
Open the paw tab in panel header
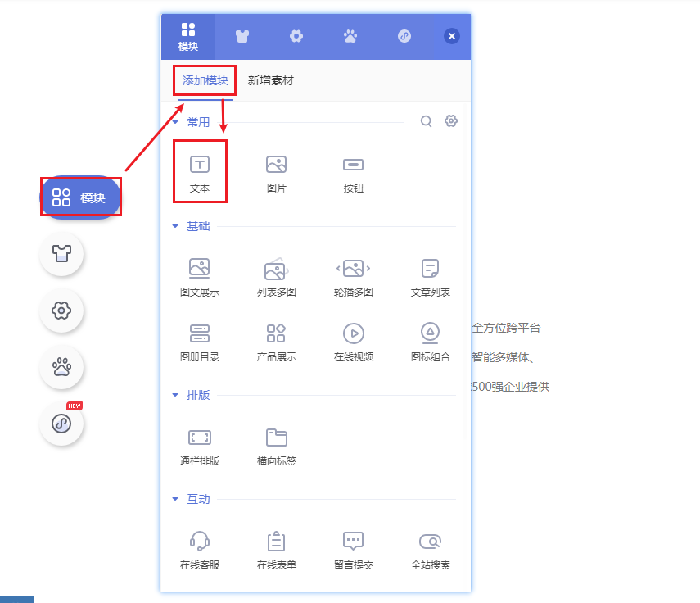tap(350, 36)
